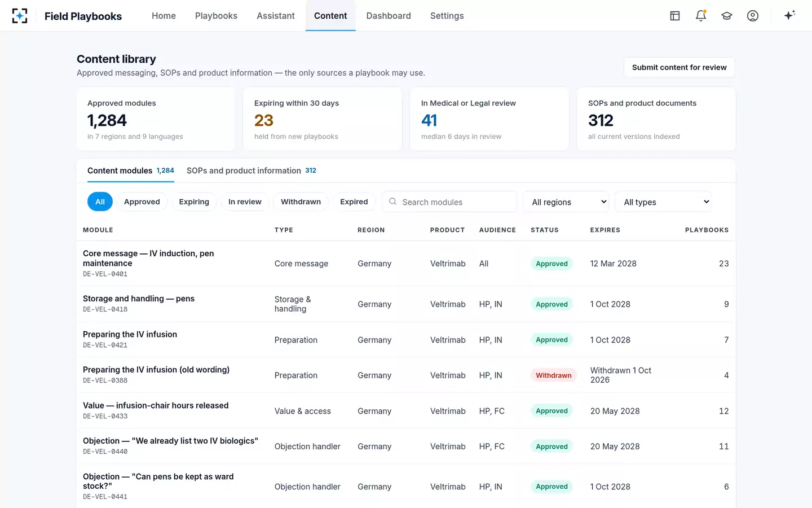Click the SOPs and product documents card
Viewport: 812px width, 508px height.
656,119
